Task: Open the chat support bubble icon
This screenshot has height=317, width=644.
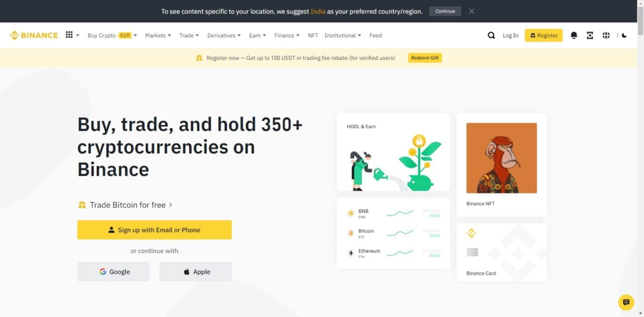Action: coord(626,302)
